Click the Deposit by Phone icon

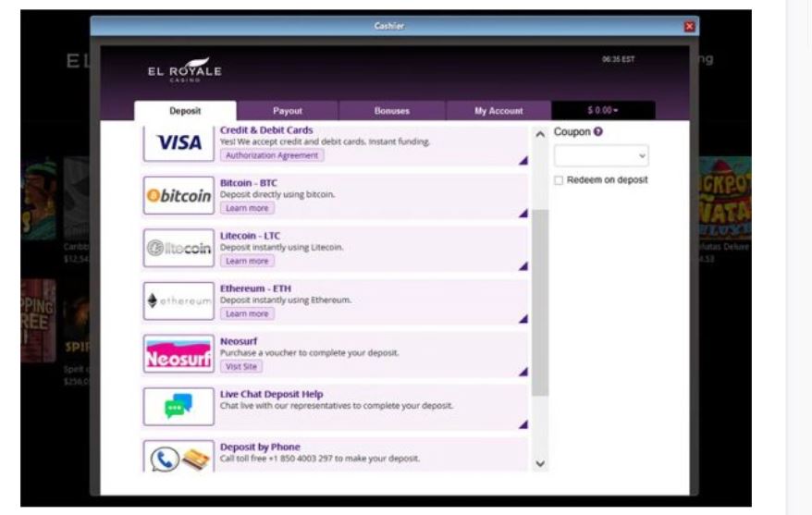[x=179, y=457]
